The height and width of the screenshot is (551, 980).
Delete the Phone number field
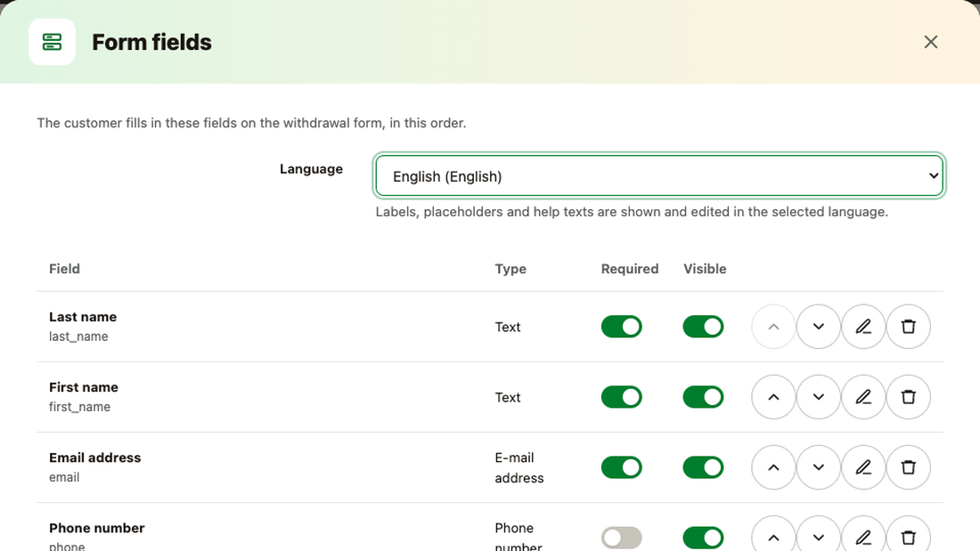pos(908,536)
